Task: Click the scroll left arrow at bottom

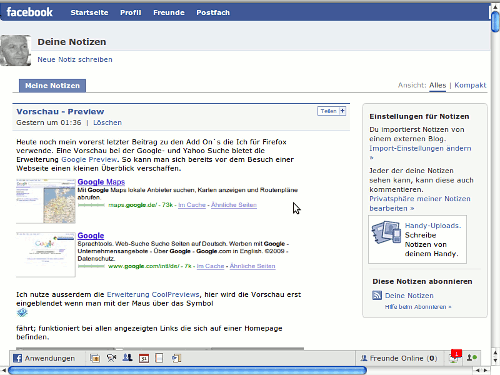Action: click(3, 370)
